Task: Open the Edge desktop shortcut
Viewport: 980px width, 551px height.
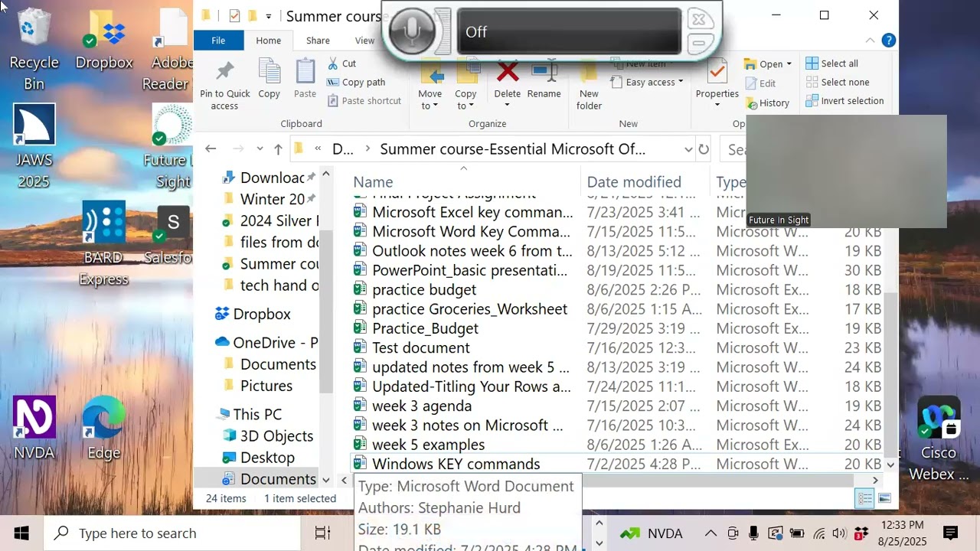Action: point(103,428)
